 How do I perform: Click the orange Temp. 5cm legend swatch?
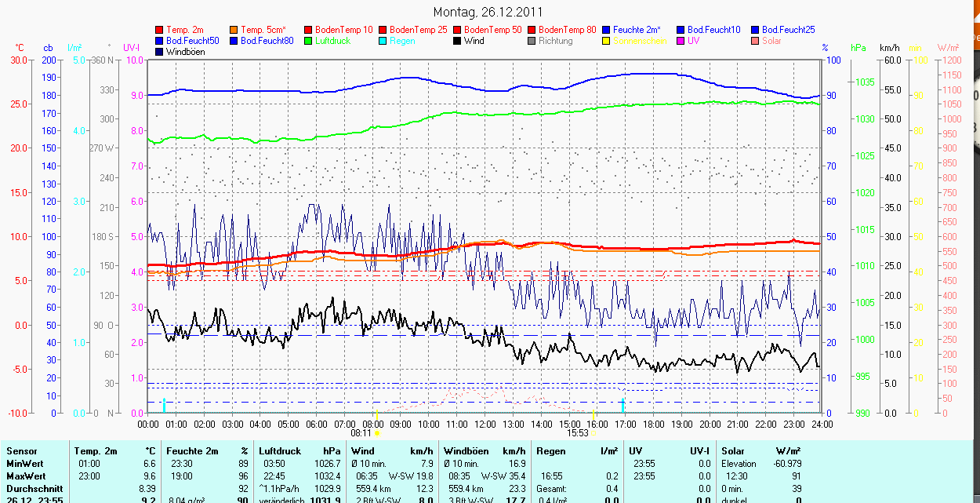pyautogui.click(x=234, y=30)
